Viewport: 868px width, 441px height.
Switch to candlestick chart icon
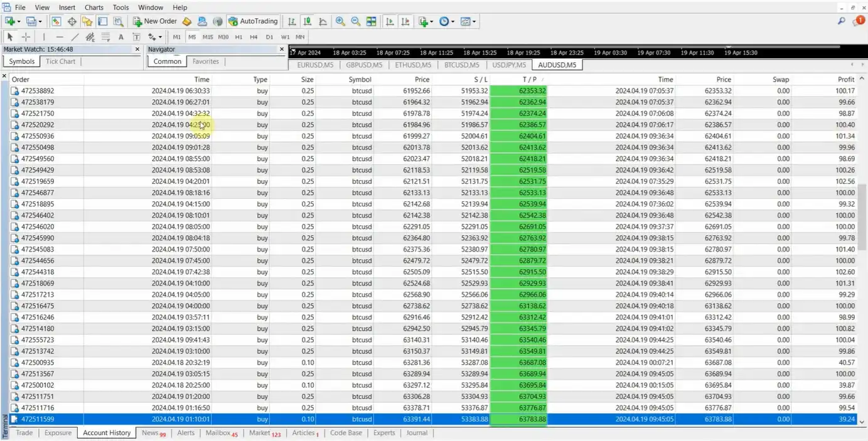pos(308,21)
